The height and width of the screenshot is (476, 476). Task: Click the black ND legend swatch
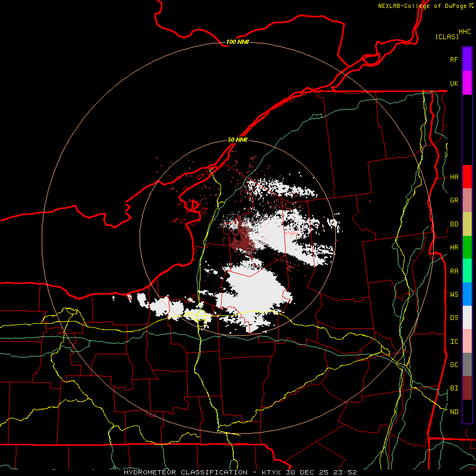467,411
